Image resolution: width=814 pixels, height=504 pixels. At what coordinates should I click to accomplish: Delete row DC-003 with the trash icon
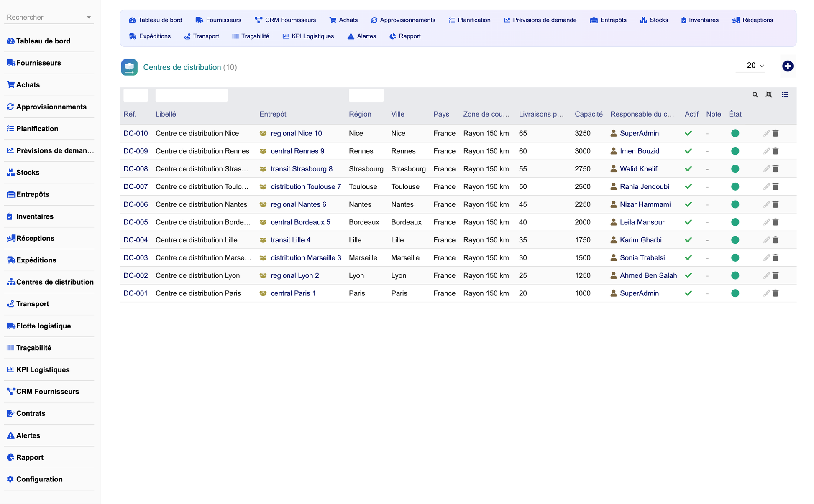pyautogui.click(x=776, y=257)
